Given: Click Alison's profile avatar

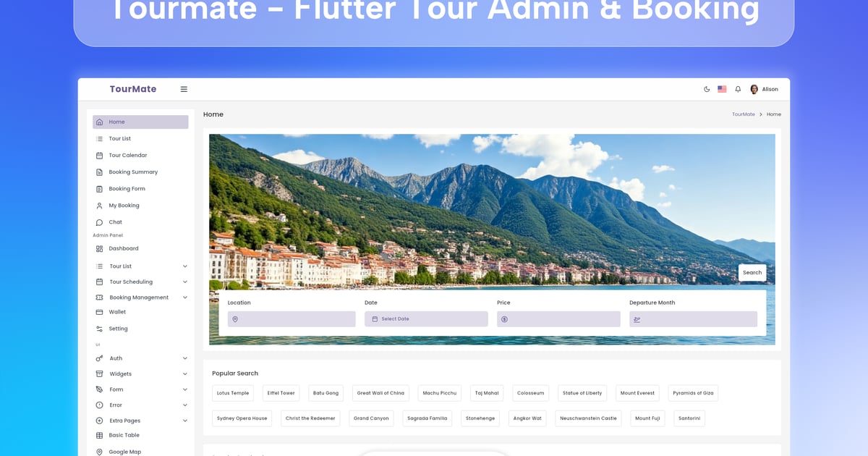Looking at the screenshot, I should coord(754,89).
